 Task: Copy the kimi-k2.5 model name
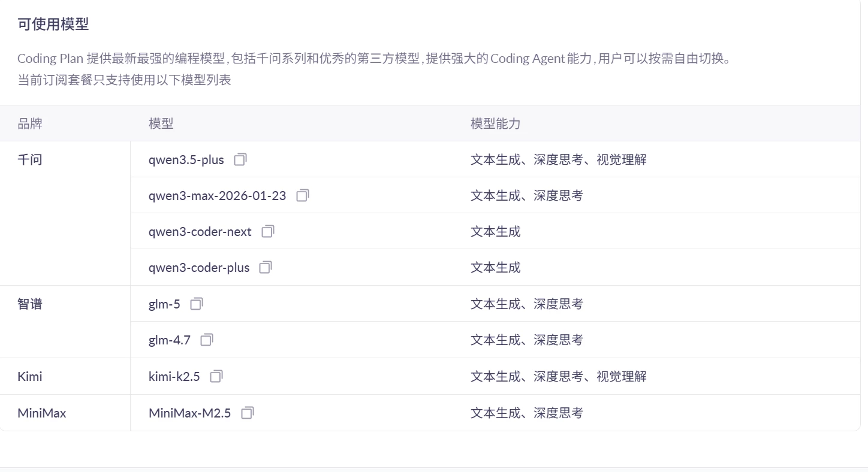point(216,376)
